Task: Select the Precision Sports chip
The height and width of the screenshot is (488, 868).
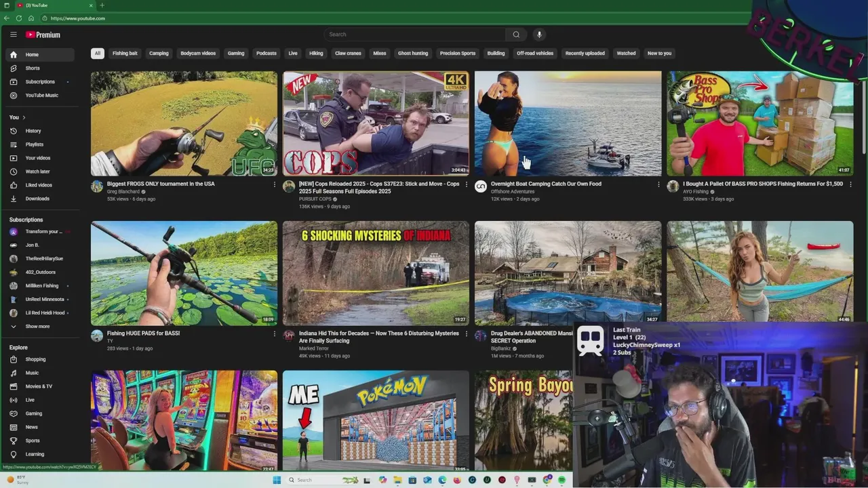Action: 458,54
